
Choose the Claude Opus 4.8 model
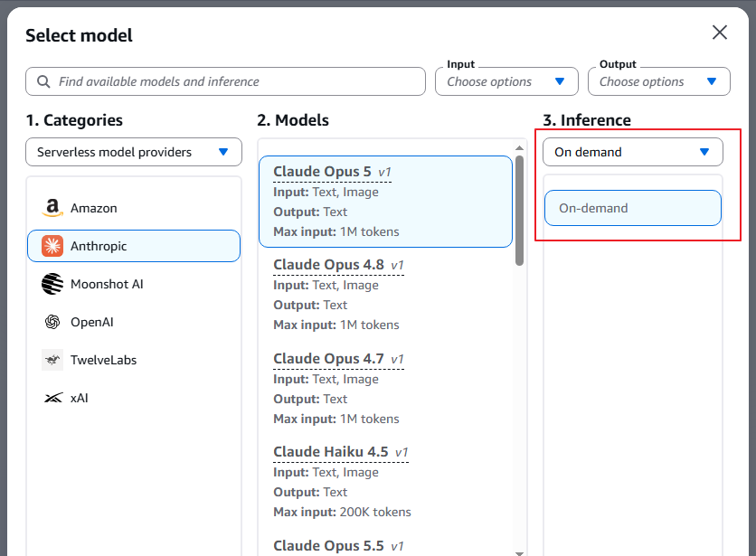[385, 295]
